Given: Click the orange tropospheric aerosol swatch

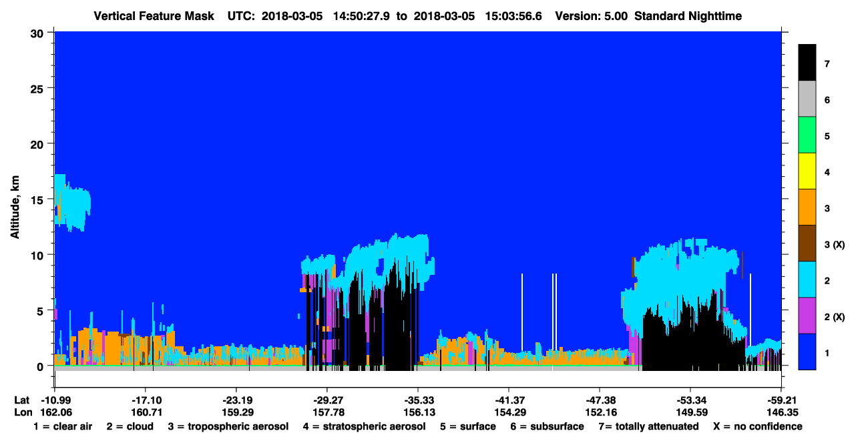Looking at the screenshot, I should pos(807,207).
